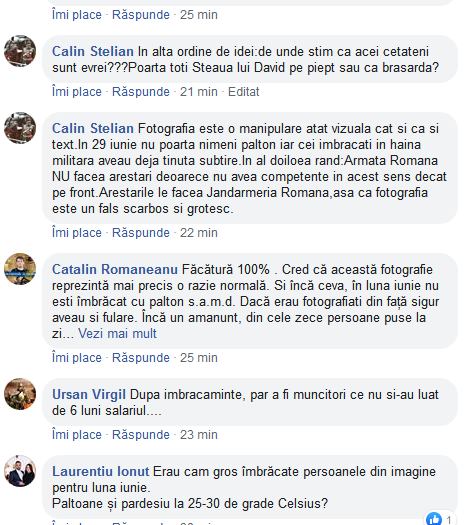467x525 pixels.
Task: Like the topmost comment posted 25 min ago
Action: tap(77, 15)
